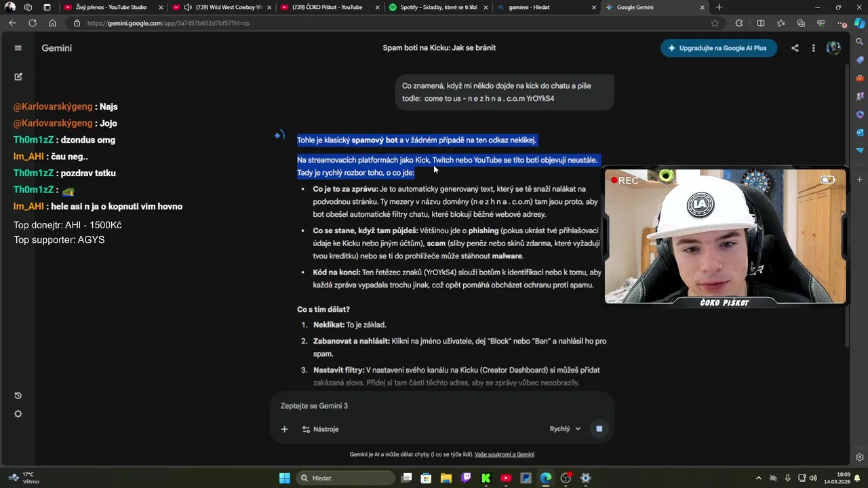868x488 pixels.
Task: Switch to gamieni Hledat tab
Action: point(547,7)
